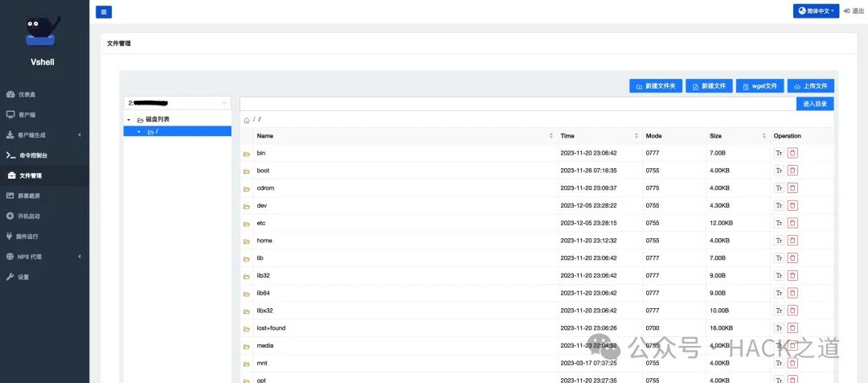The height and width of the screenshot is (383, 868).
Task: Delete the etc folder
Action: pos(792,223)
